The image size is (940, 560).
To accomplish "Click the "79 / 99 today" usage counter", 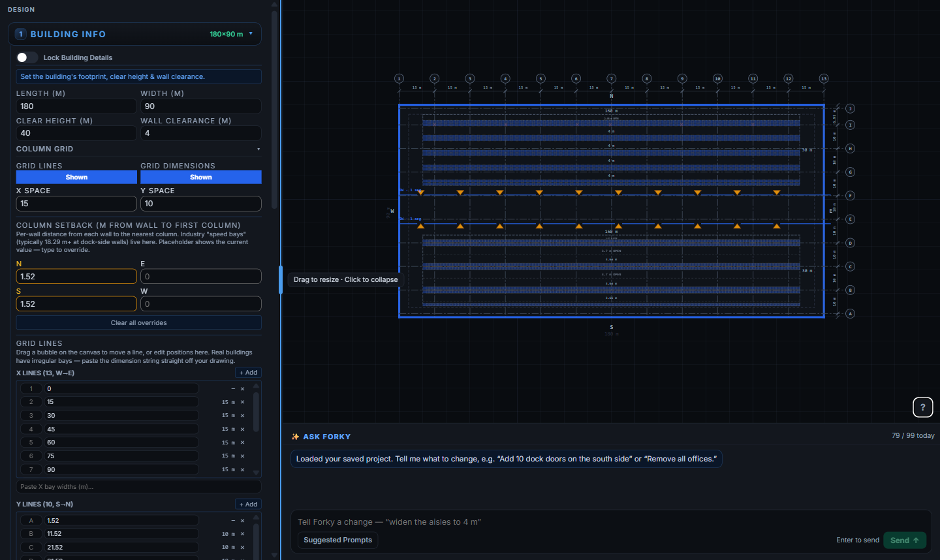I will click(x=913, y=435).
